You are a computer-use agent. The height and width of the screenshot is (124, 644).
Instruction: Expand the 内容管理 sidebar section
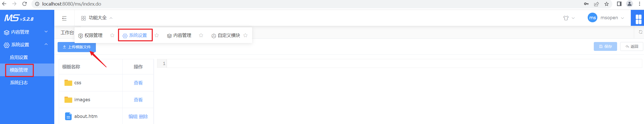27,32
